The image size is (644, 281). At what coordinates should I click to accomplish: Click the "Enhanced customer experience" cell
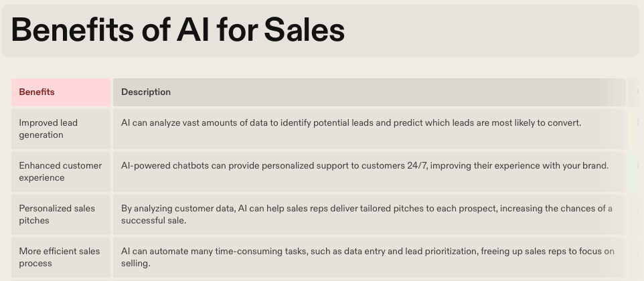(60, 172)
